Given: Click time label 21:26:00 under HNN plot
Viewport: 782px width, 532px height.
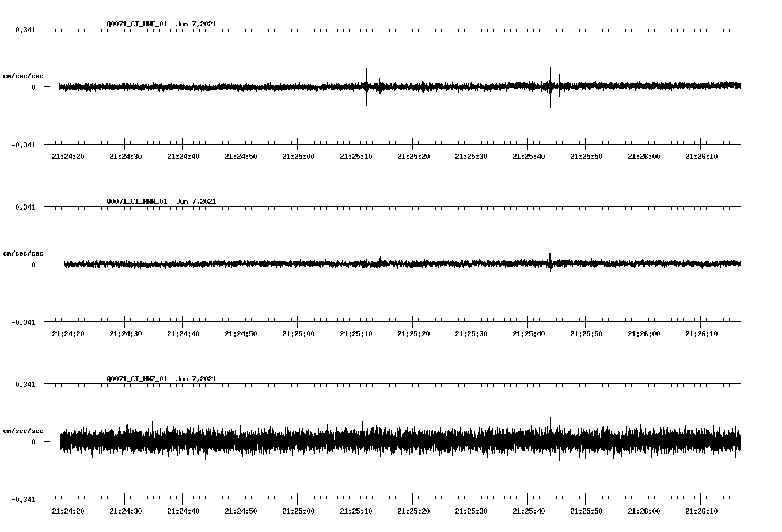Looking at the screenshot, I should click(x=644, y=333).
